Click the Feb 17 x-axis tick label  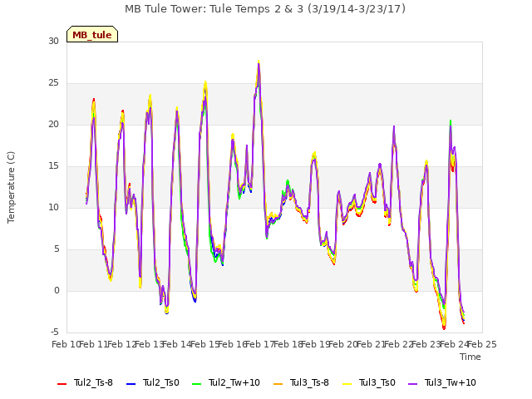coord(259,344)
